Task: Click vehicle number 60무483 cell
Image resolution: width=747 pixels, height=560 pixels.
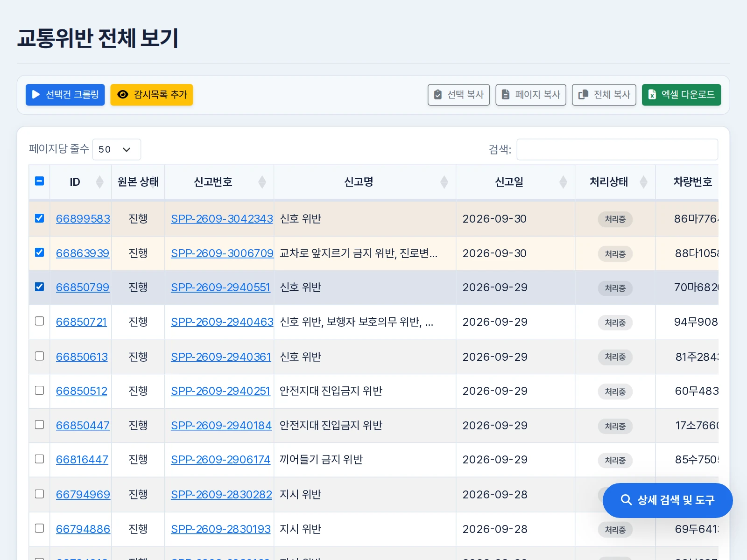Action: tap(697, 391)
